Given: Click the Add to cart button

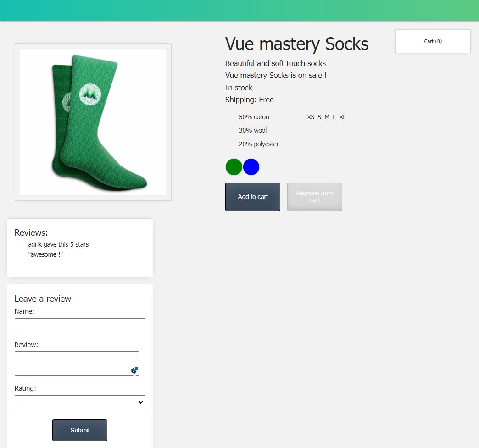Looking at the screenshot, I should [253, 197].
